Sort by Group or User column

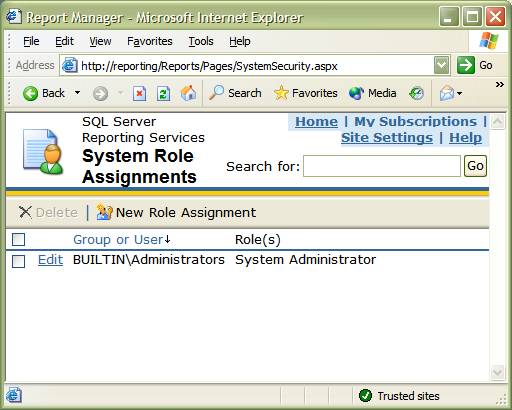pyautogui.click(x=118, y=240)
